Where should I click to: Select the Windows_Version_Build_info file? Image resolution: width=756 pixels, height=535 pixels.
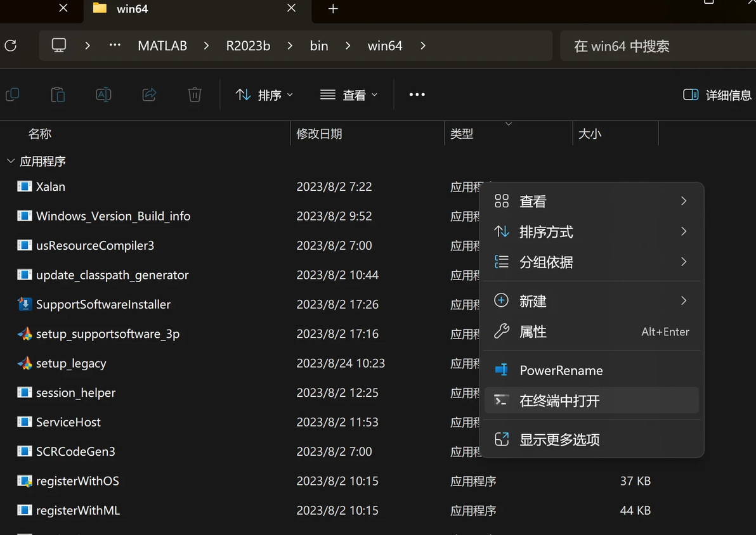tap(114, 216)
